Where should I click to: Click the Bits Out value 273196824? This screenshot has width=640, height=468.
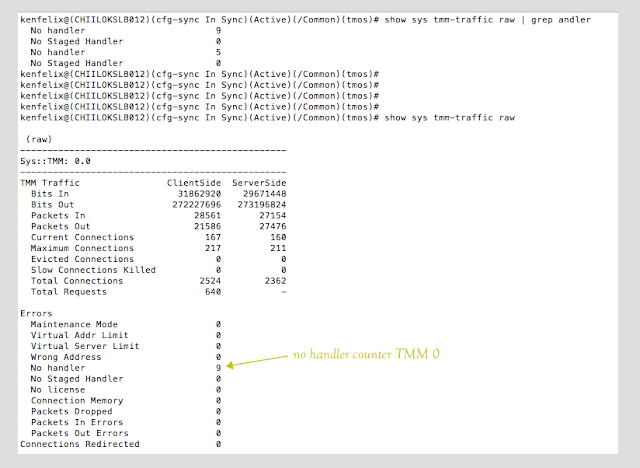click(262, 205)
